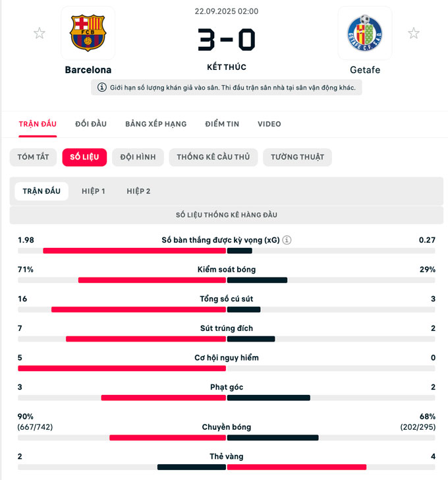Switch stats to HIỆP 1
Image resolution: width=448 pixels, height=480 pixels.
pyautogui.click(x=94, y=191)
